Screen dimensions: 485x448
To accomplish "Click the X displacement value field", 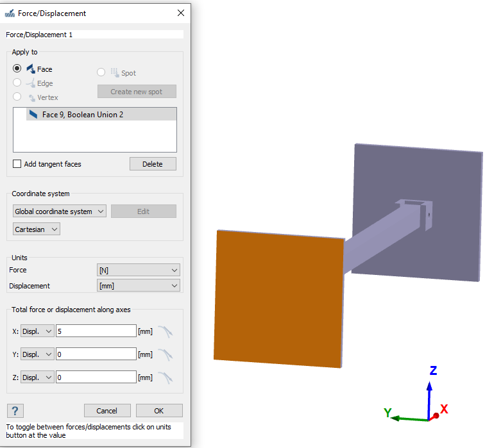I will 96,331.
